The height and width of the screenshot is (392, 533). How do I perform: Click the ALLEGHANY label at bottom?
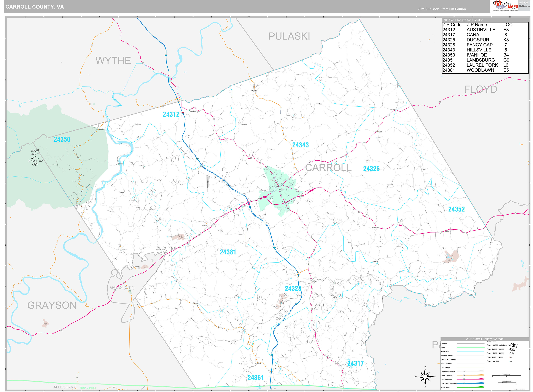[65, 387]
